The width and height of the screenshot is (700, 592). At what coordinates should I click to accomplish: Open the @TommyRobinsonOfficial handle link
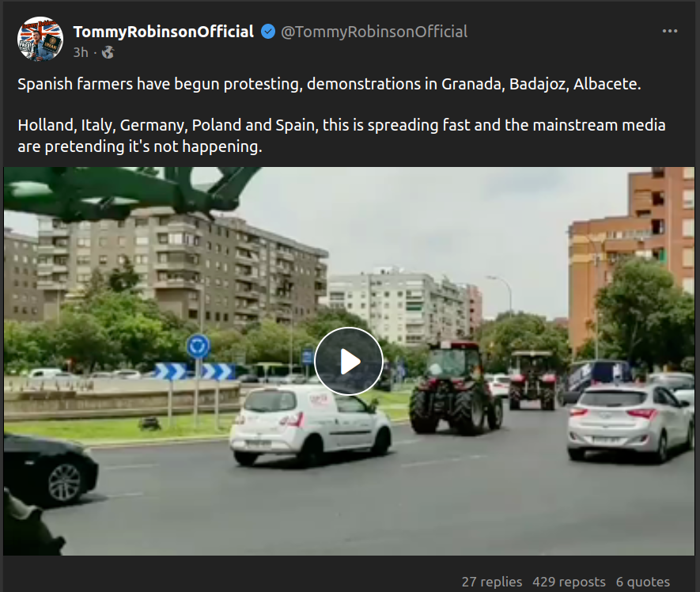[x=374, y=32]
